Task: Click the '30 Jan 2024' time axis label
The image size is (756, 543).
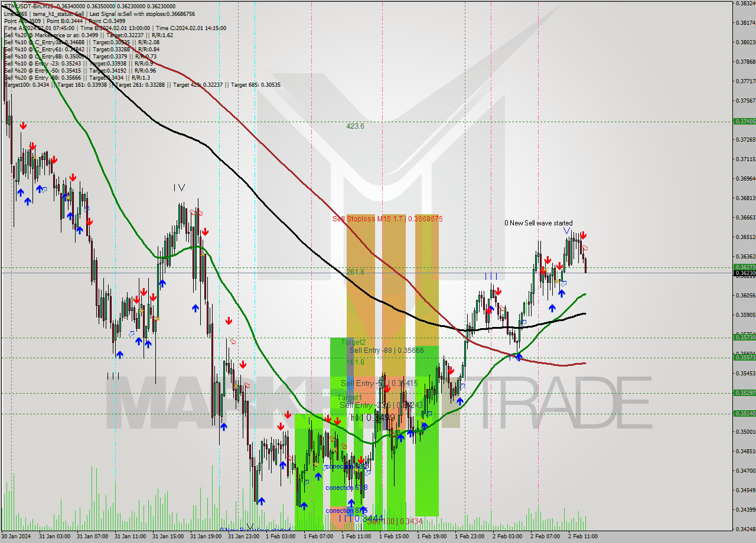Action: tap(17, 537)
